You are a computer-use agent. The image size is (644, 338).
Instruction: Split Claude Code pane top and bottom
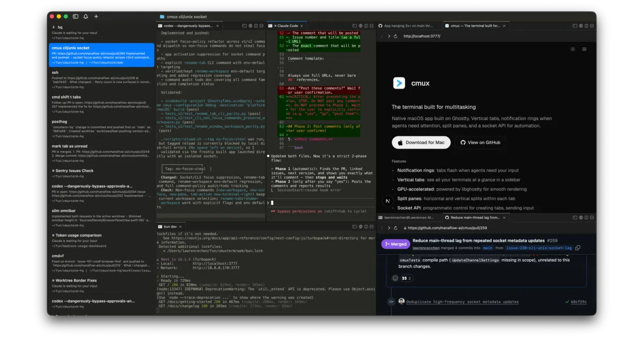pyautogui.click(x=371, y=26)
